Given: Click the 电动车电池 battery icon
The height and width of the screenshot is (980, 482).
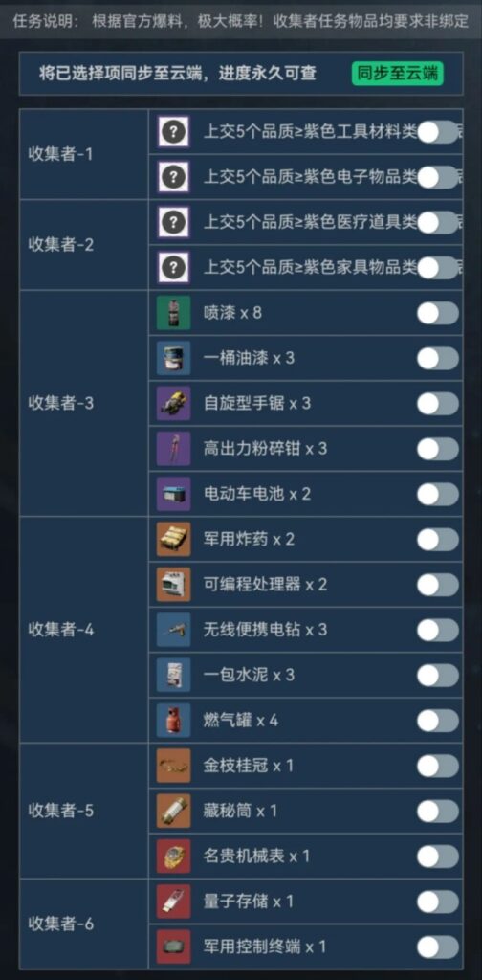Looking at the screenshot, I should tap(173, 494).
